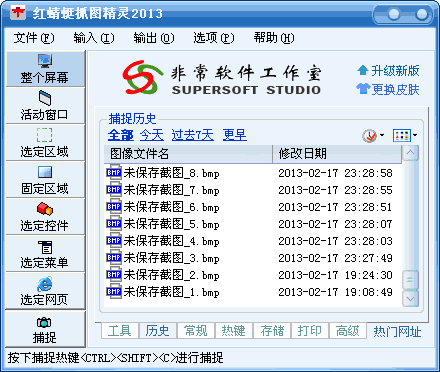The height and width of the screenshot is (372, 440).
Task: Switch to the 高级 tab
Action: pos(348,331)
